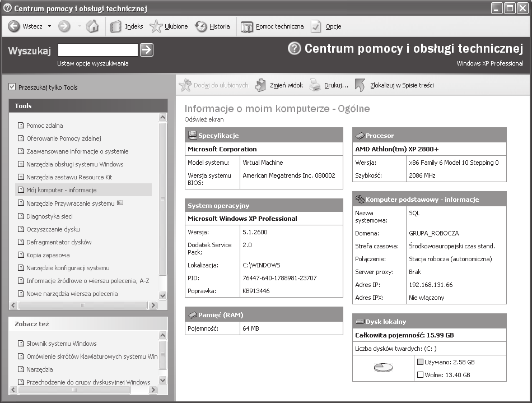Click Odśwież ekran link

click(204, 119)
